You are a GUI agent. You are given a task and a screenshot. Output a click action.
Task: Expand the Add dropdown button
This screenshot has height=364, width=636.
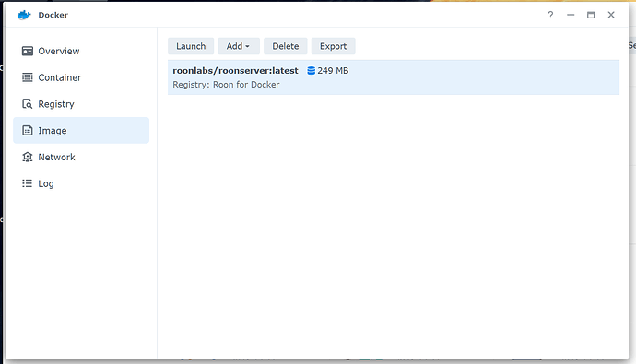(239, 46)
